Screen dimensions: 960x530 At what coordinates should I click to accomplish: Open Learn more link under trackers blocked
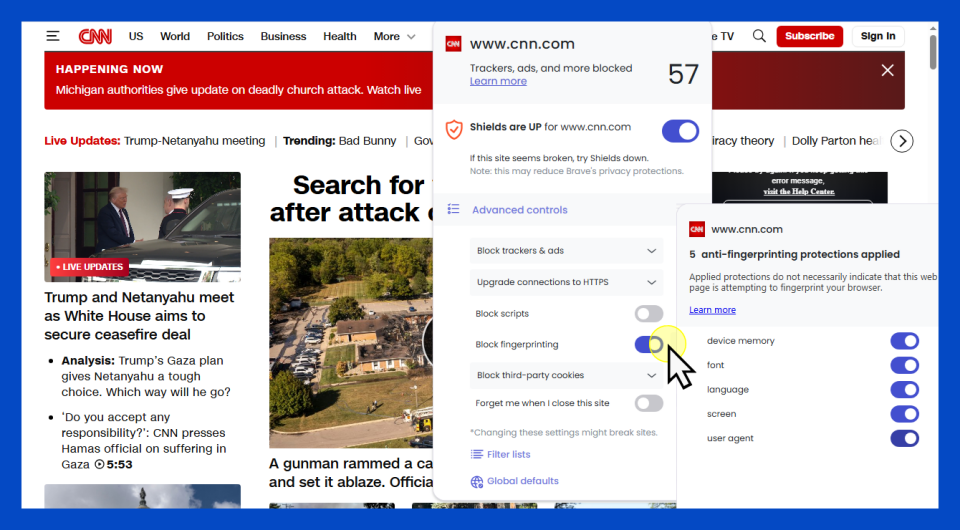pyautogui.click(x=498, y=81)
